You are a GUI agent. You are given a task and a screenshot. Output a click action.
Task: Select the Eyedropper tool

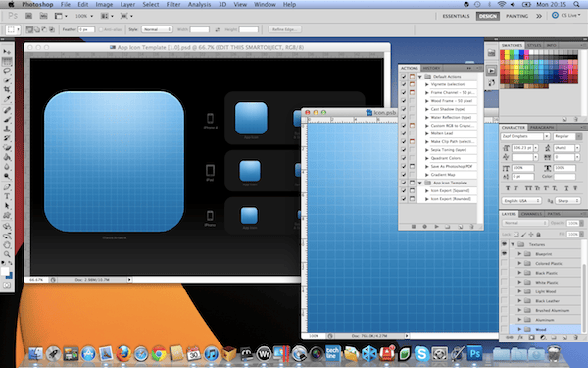tap(7, 99)
